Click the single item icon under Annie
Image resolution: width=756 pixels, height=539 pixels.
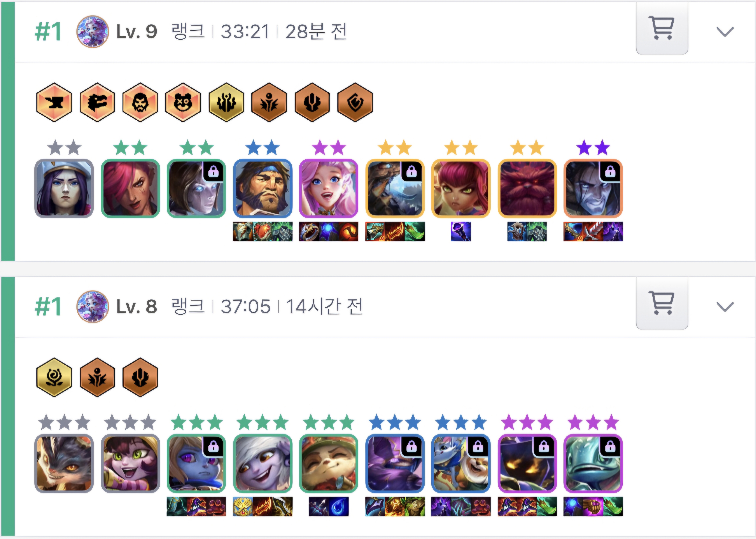coord(461,231)
